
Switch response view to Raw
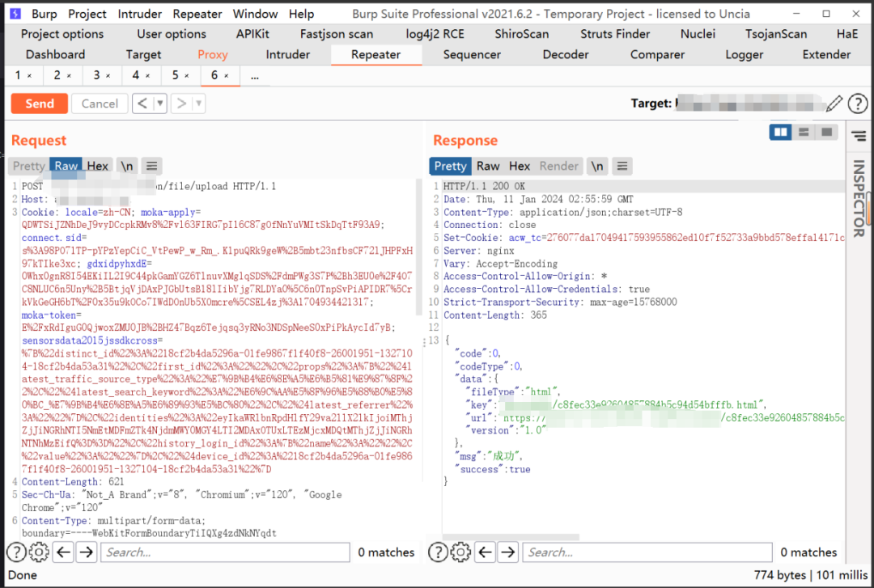[x=488, y=166]
